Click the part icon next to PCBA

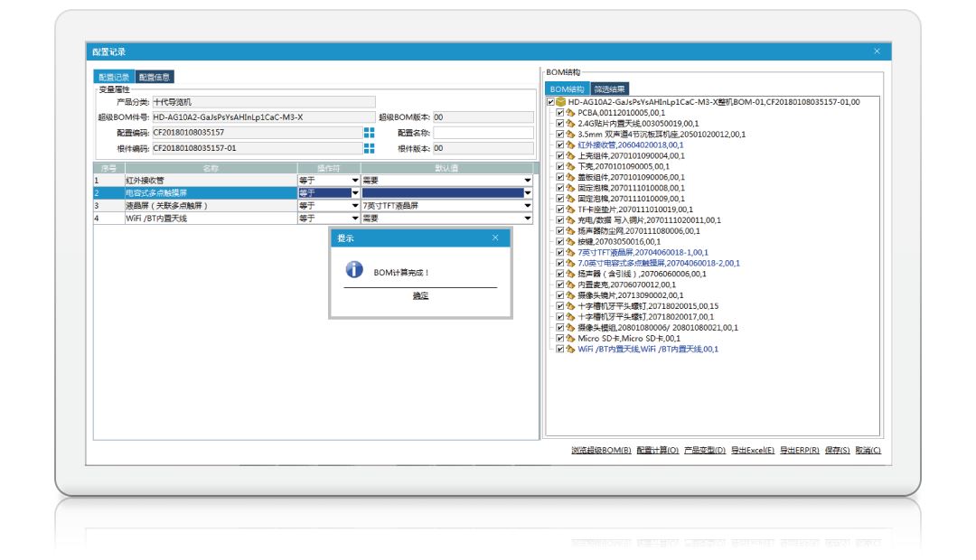click(x=571, y=113)
